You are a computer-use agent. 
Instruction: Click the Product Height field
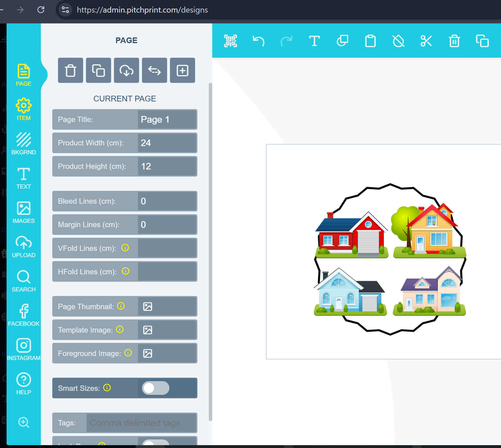pyautogui.click(x=167, y=166)
